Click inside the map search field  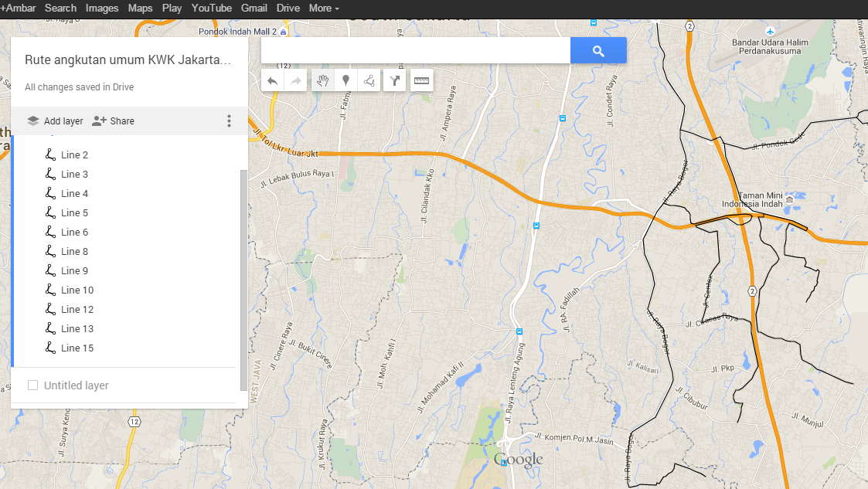point(416,51)
